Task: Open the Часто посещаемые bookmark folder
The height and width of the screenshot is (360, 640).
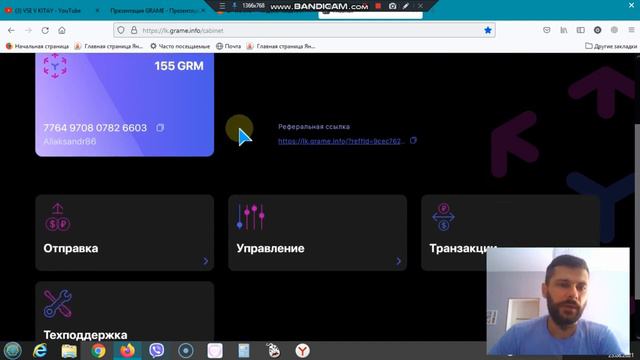Action: [x=180, y=46]
